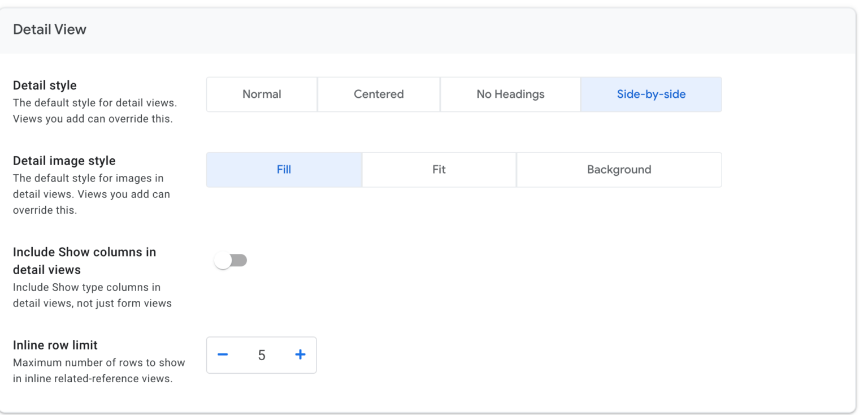Choose the Centered detail style
This screenshot has width=868, height=415.
tap(379, 94)
